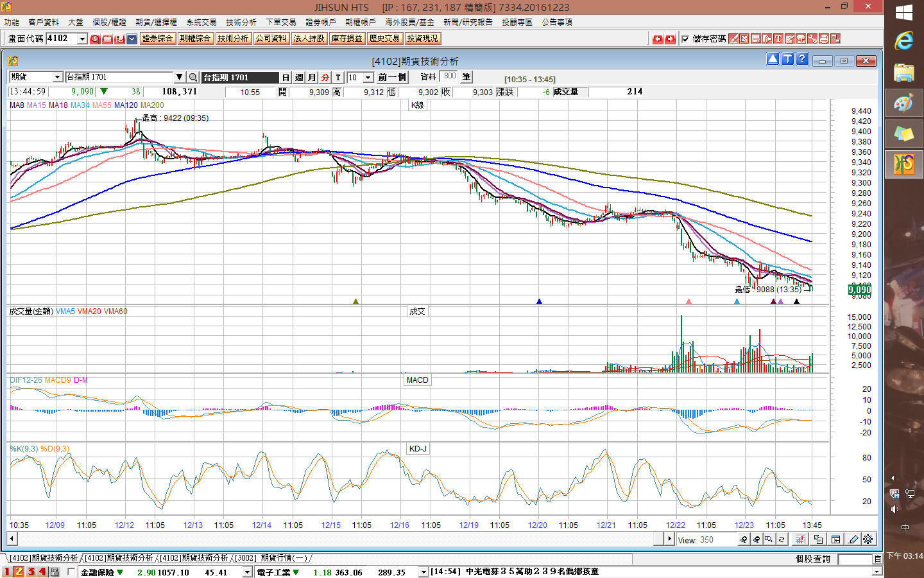Click the red folder icon in top toolbar
This screenshot has width=924, height=578.
(x=107, y=39)
